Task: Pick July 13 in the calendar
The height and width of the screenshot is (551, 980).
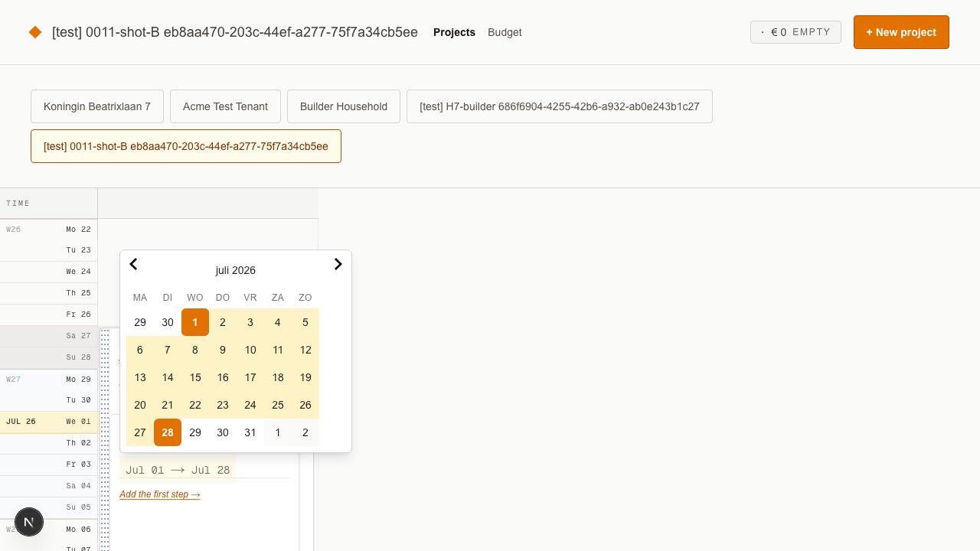Action: coord(140,377)
